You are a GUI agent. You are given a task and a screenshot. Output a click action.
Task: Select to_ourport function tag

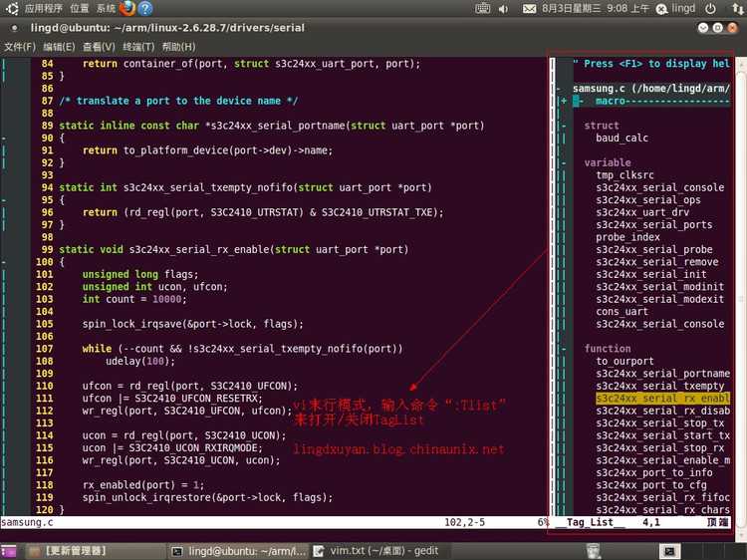coord(624,362)
